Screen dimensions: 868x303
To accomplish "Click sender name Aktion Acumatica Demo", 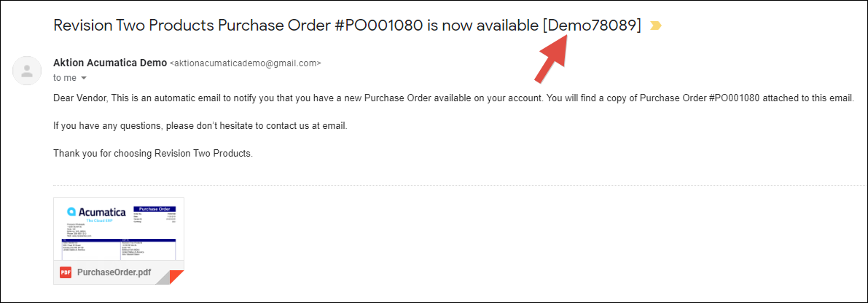I will click(x=110, y=62).
